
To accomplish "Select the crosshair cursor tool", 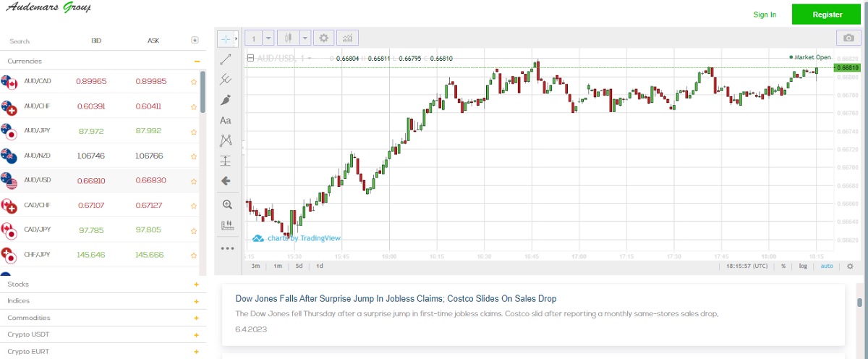I will pyautogui.click(x=226, y=38).
